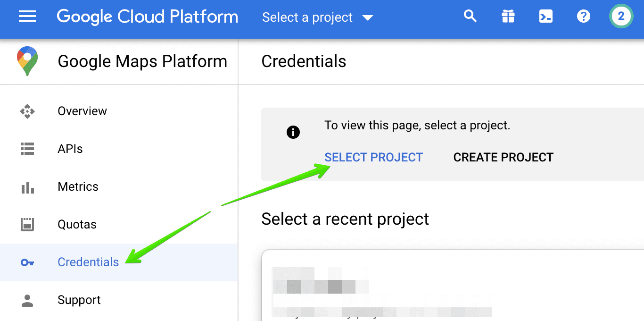Activate Cloud Shell terminal icon
The width and height of the screenshot is (644, 321).
pyautogui.click(x=545, y=17)
